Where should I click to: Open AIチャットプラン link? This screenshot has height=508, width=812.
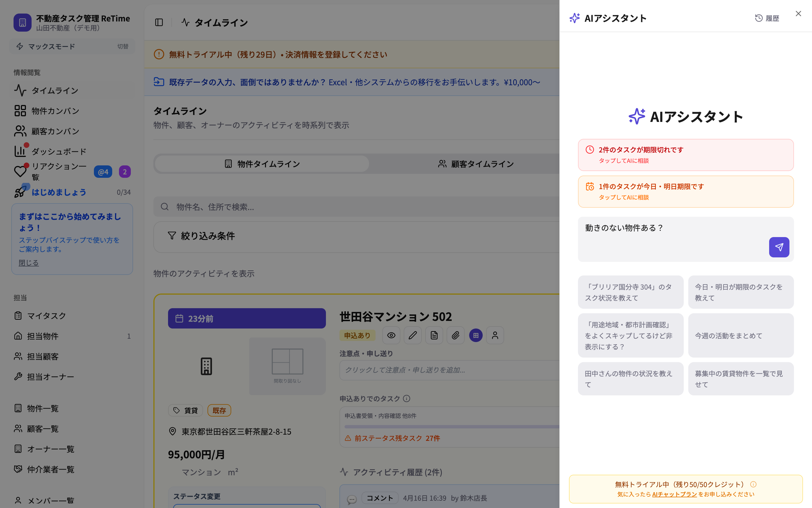[674, 494]
